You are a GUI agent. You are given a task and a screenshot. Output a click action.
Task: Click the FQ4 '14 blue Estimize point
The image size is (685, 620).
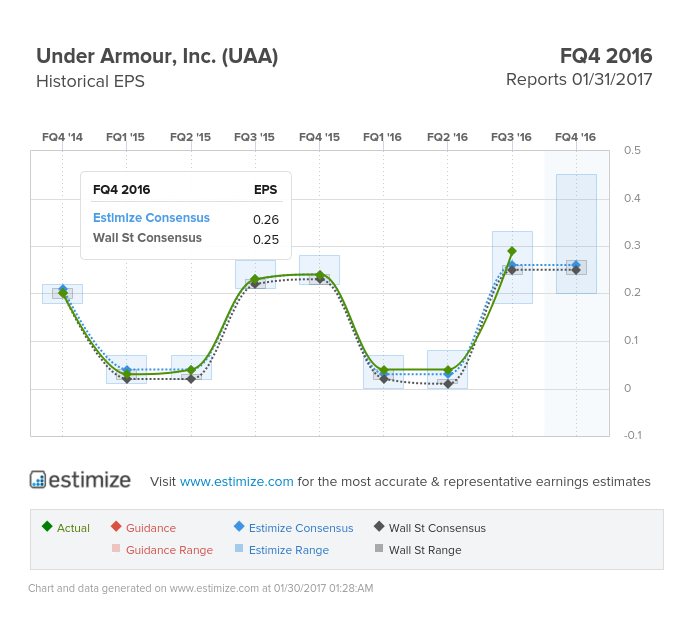click(63, 288)
